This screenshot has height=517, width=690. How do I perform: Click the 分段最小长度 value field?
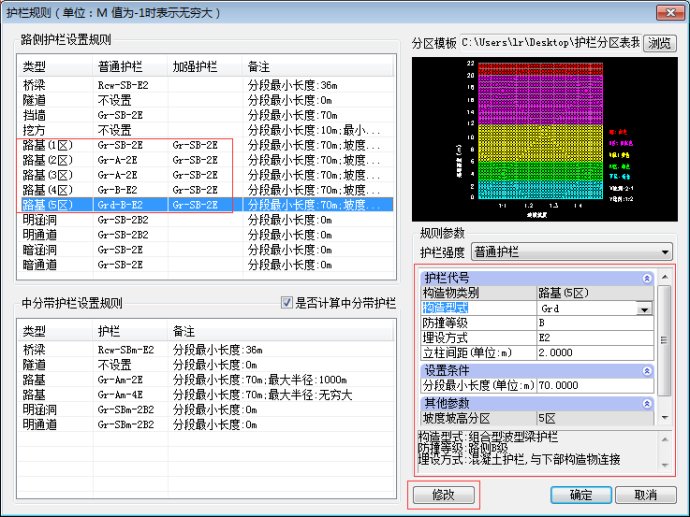(x=595, y=385)
